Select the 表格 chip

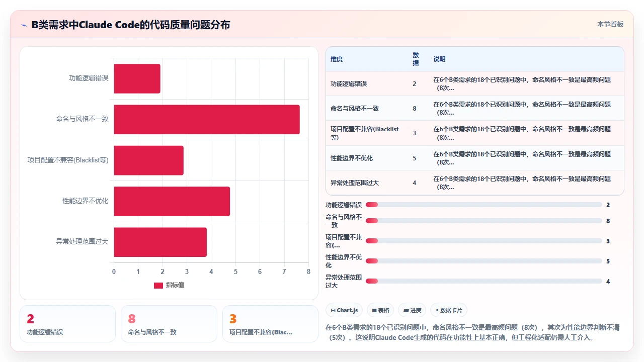point(380,310)
